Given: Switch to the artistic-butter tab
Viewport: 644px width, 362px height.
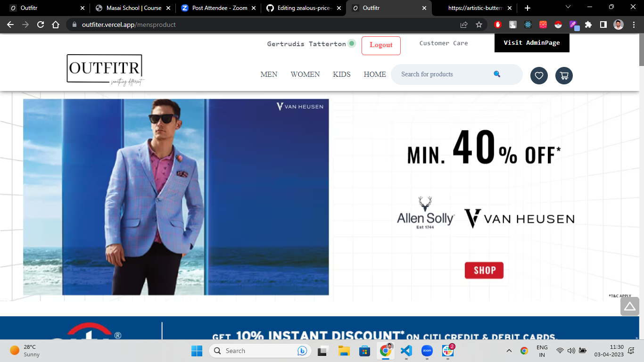Looking at the screenshot, I should click(474, 8).
